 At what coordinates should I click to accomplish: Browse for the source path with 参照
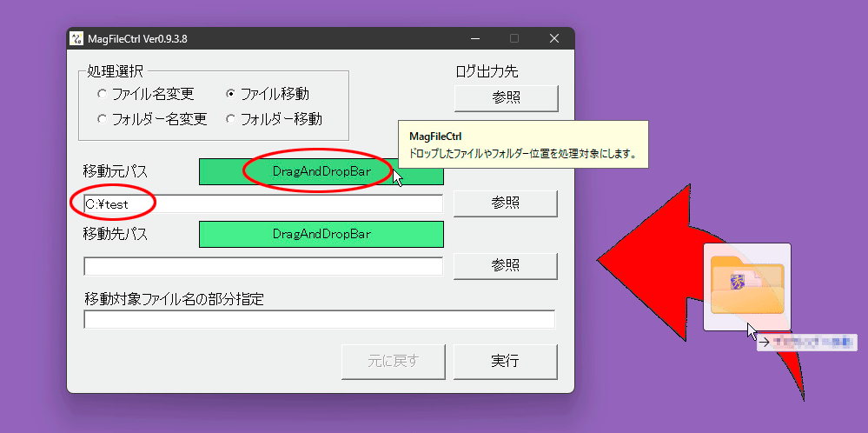[x=505, y=203]
